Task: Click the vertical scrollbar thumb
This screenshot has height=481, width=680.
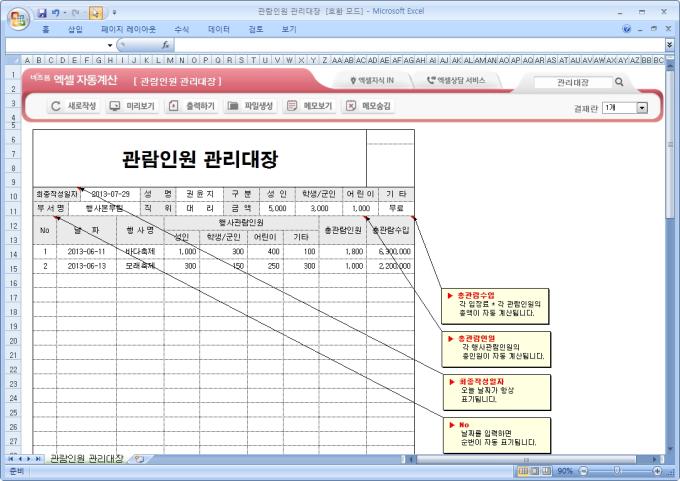Action: (x=670, y=144)
